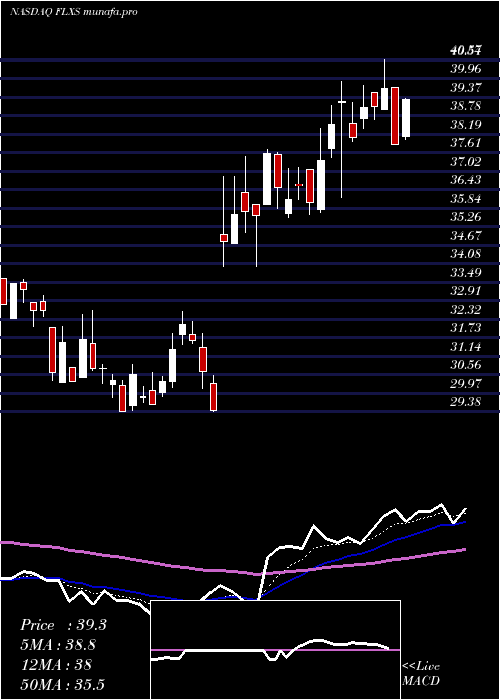Click the 40.57 top price label

(x=466, y=50)
